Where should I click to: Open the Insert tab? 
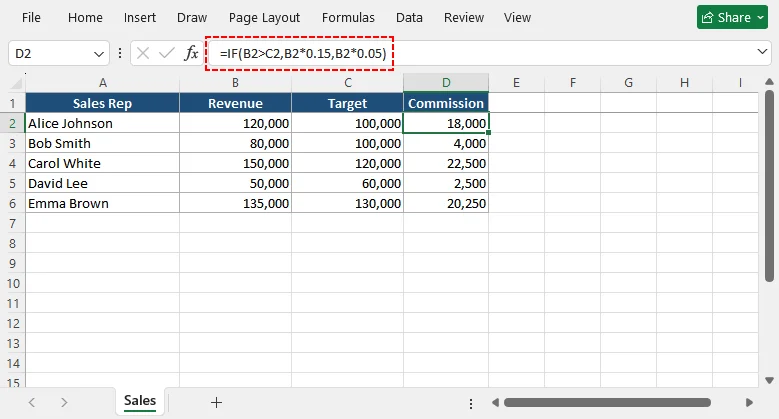tap(140, 17)
